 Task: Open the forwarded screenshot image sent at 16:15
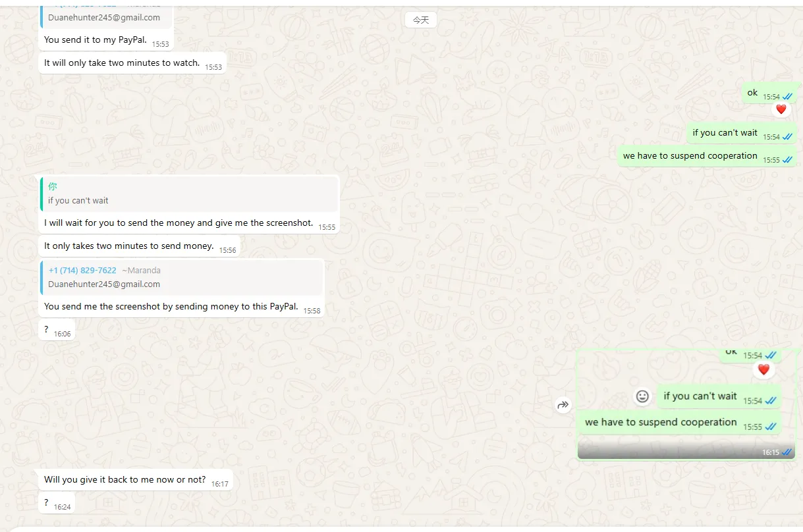[x=686, y=404]
